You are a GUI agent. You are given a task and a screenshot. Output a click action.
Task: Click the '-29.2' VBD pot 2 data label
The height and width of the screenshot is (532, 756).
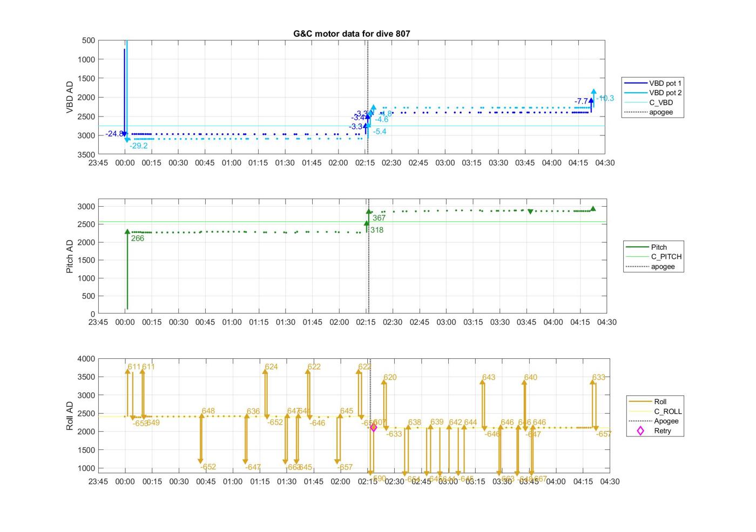[139, 146]
